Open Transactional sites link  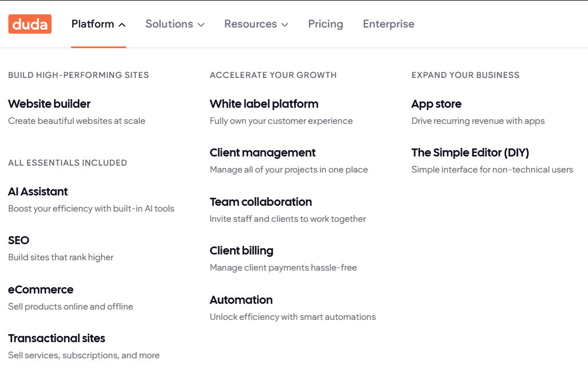(x=57, y=338)
